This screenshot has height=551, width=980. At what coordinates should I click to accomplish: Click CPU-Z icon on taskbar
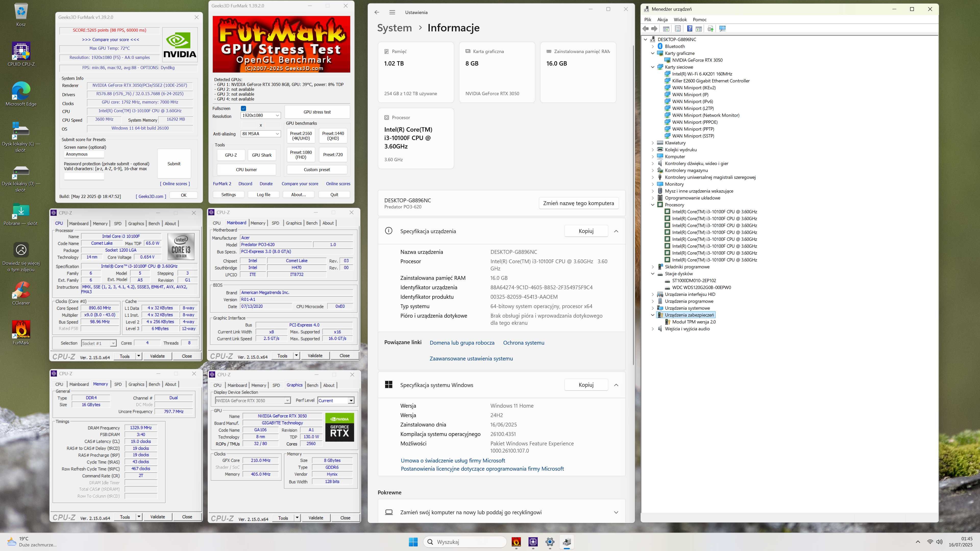point(533,542)
